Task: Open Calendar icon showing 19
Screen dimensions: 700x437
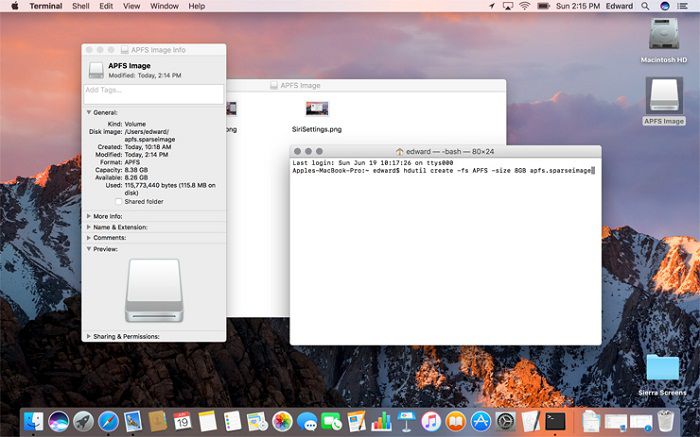Action: (183, 421)
